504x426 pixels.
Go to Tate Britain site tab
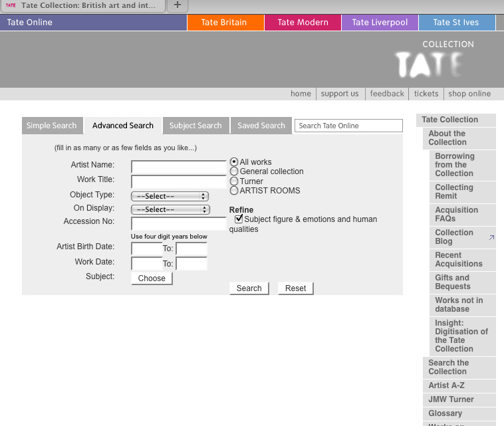pyautogui.click(x=225, y=23)
